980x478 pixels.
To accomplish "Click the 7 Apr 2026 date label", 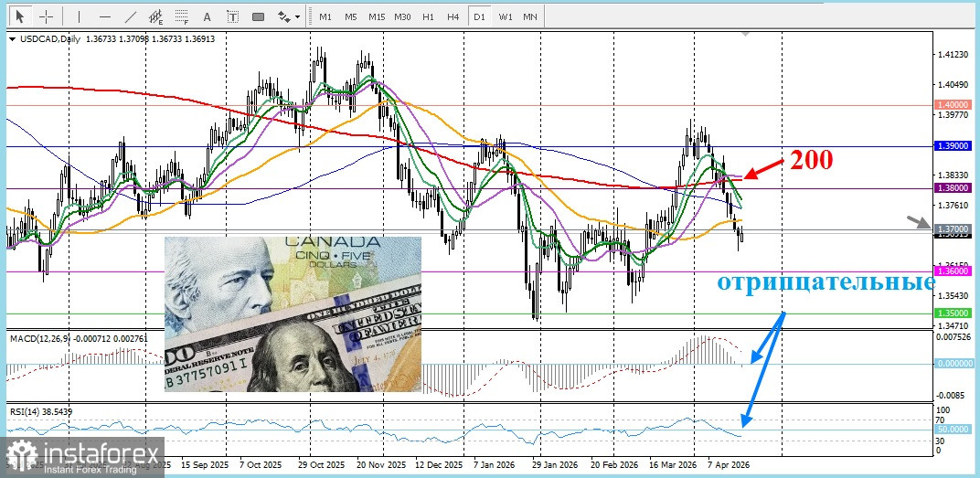I will (729, 465).
